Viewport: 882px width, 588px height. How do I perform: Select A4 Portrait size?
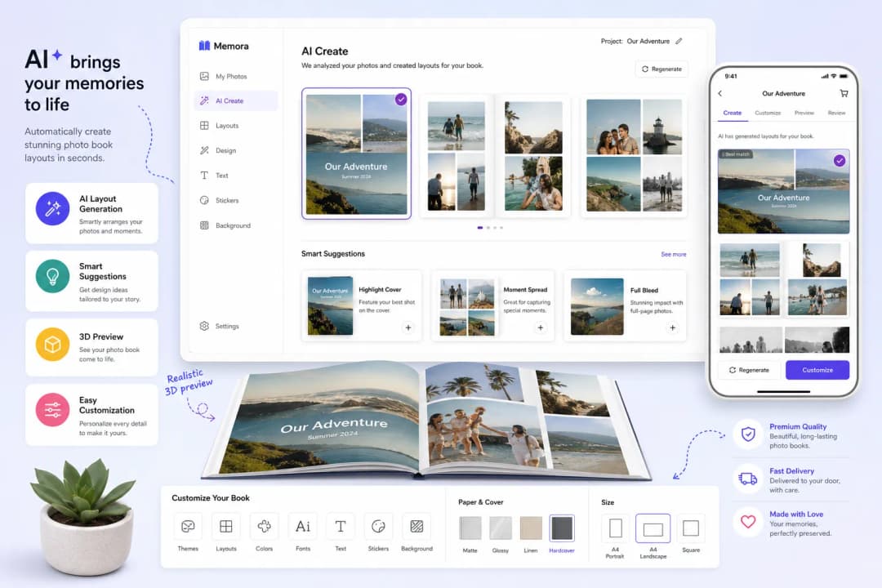pos(616,528)
